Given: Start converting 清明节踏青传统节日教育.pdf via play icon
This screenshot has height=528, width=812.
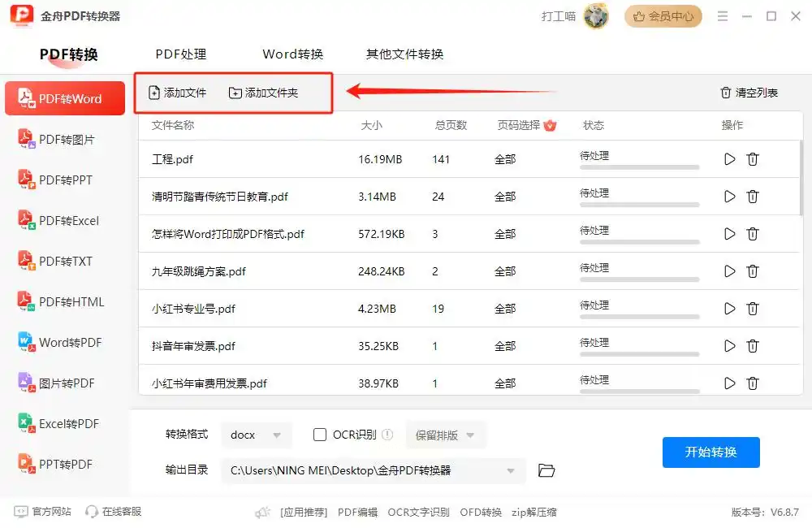Looking at the screenshot, I should pyautogui.click(x=730, y=197).
